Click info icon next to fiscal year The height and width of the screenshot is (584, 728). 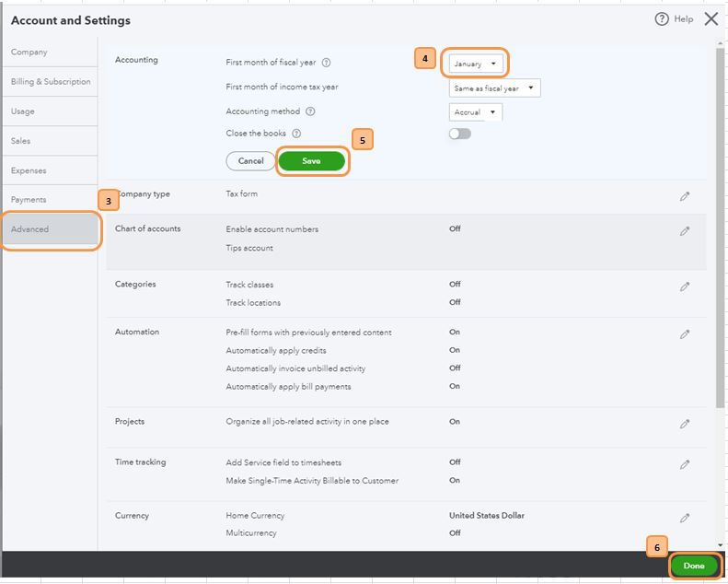click(327, 63)
